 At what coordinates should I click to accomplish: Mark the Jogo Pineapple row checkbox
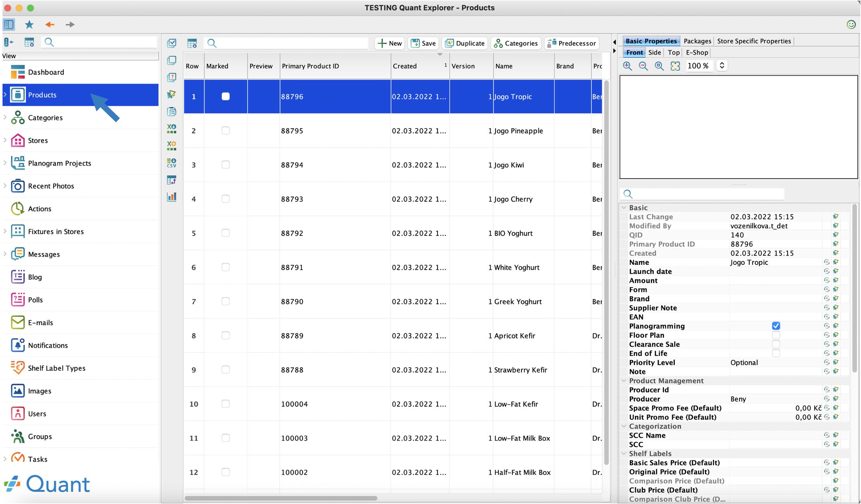(225, 131)
